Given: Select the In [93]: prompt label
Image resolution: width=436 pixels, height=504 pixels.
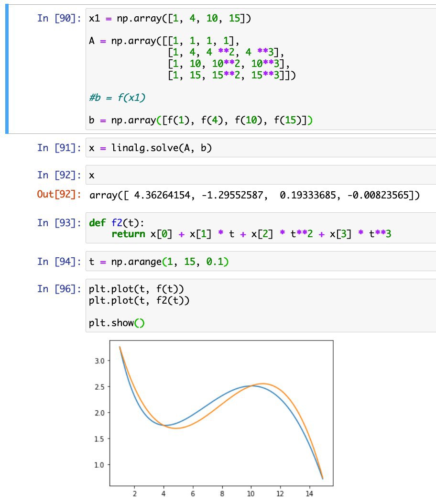Looking at the screenshot, I should [59, 223].
